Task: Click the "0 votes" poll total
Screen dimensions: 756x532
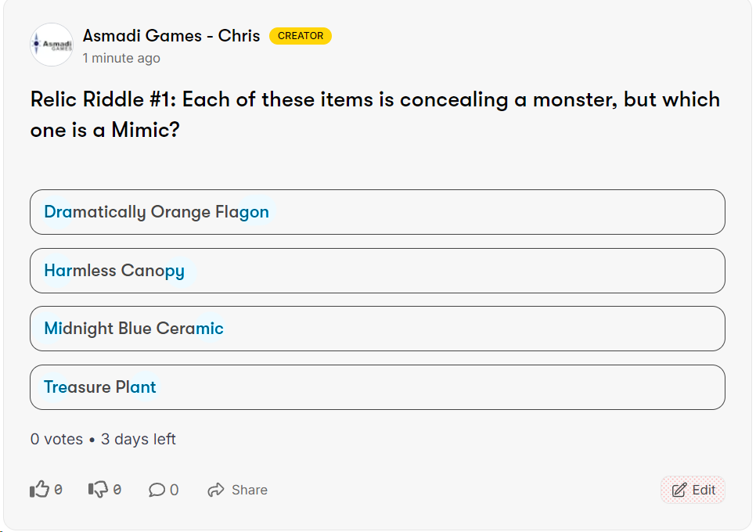Action: pyautogui.click(x=56, y=439)
